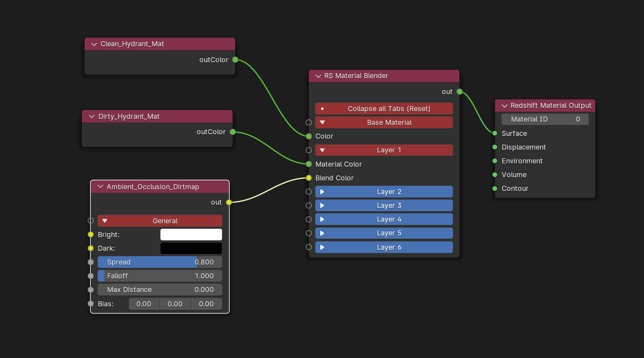644x358 pixels.
Task: Click the first Bias value field
Action: click(144, 304)
